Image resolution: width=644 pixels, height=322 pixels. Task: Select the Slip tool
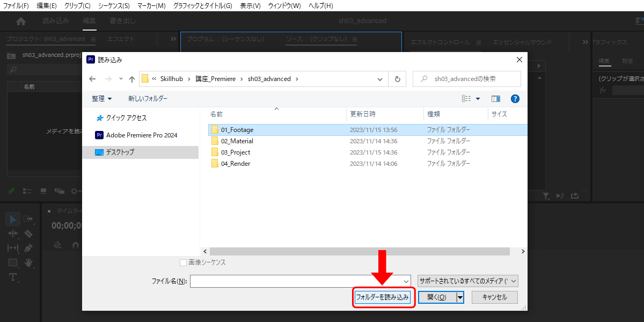[13, 248]
